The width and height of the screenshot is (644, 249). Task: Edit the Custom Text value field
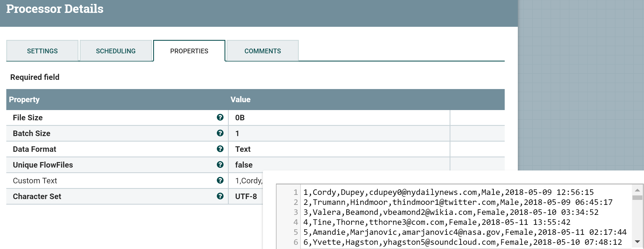click(247, 180)
